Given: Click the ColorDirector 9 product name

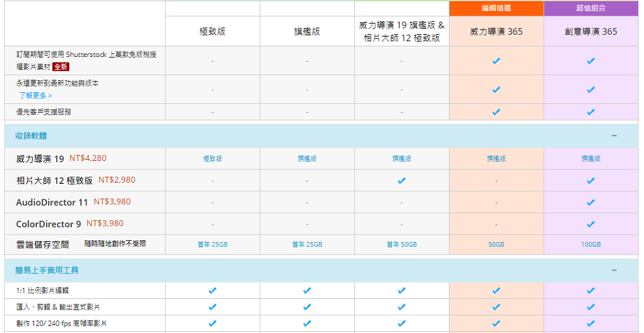Looking at the screenshot, I should tap(48, 224).
